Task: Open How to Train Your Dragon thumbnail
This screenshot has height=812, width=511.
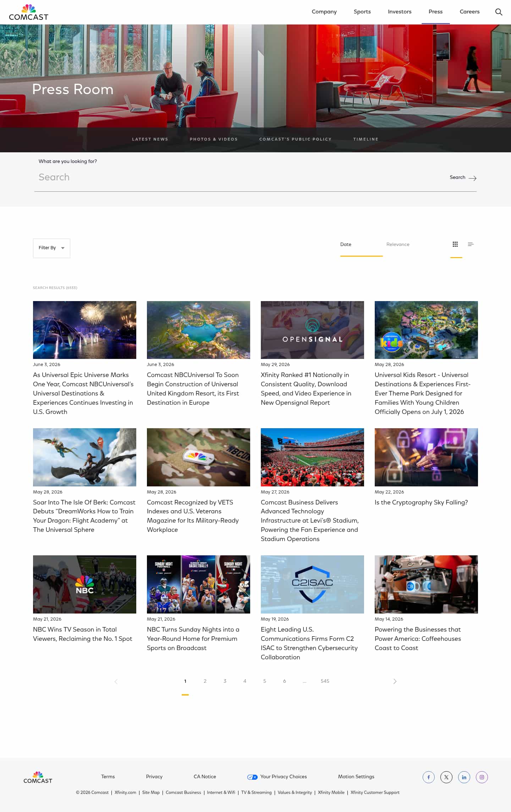Action: click(x=84, y=457)
